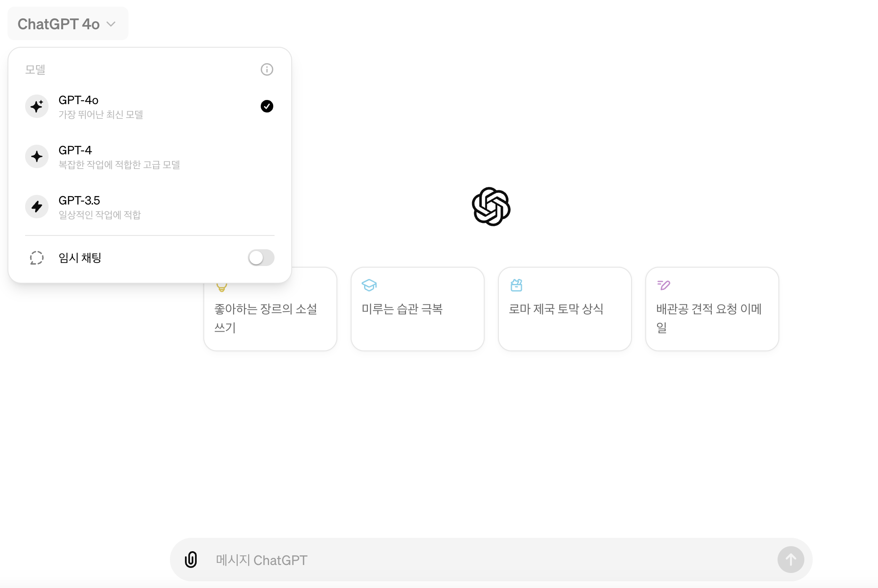878x588 pixels.
Task: Click the temporary chat dashed circle icon
Action: [37, 258]
